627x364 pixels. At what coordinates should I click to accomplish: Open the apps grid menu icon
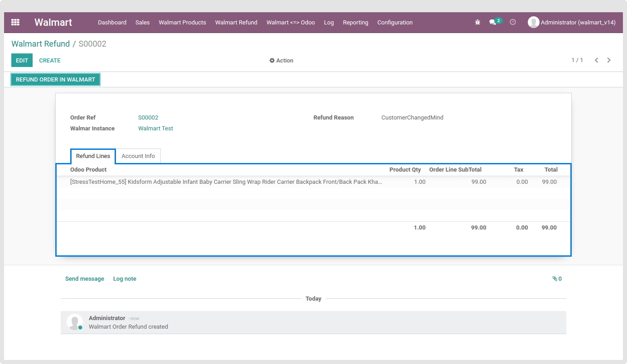pos(15,22)
